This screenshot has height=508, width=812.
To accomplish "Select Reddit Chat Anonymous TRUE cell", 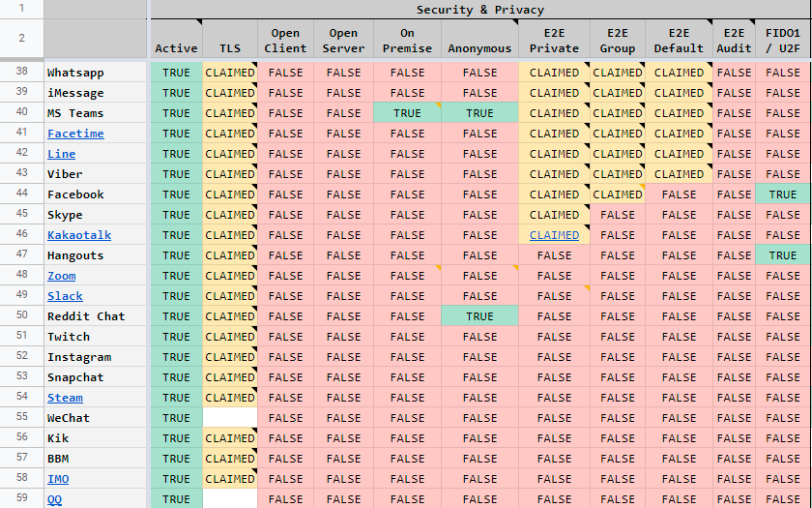I will pyautogui.click(x=479, y=316).
